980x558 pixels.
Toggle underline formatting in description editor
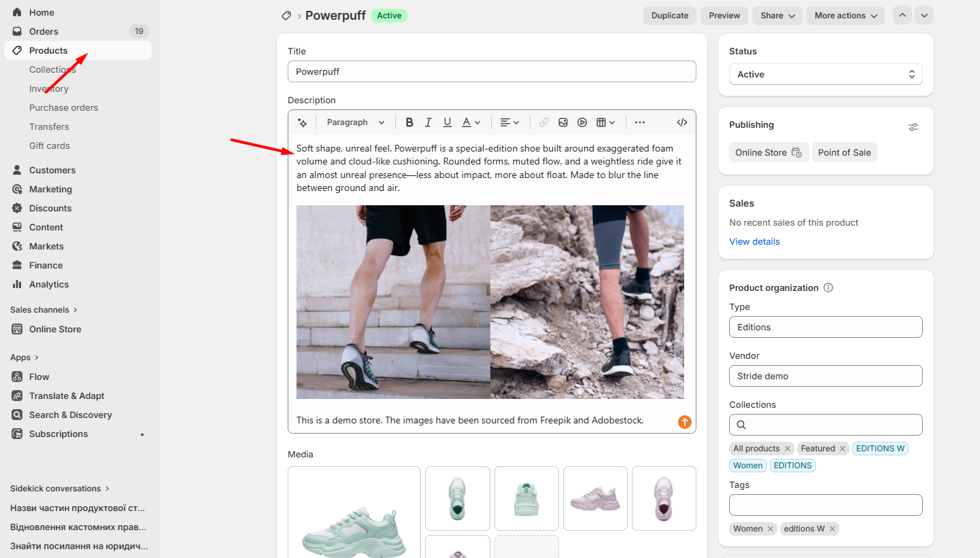coord(447,122)
